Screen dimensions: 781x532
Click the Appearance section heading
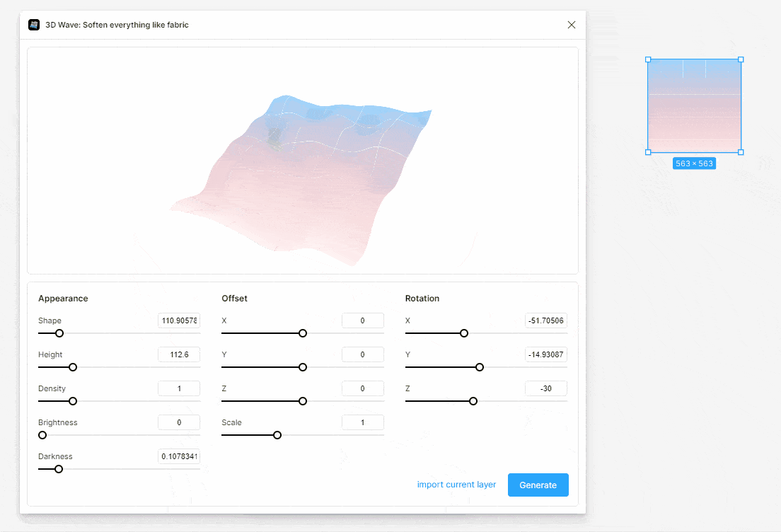(x=63, y=299)
